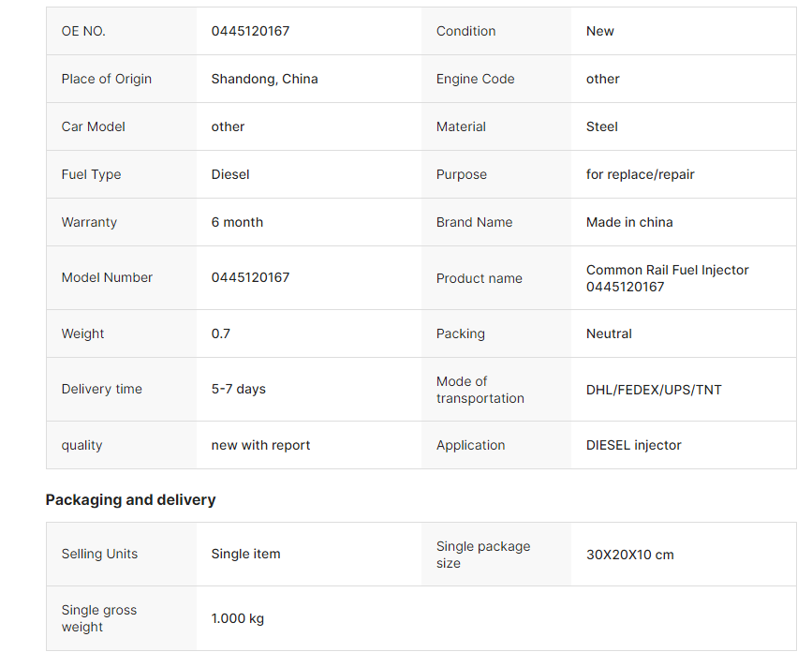Viewport: 812px width, 652px height.
Task: Select the 'Shandong, China' origin value
Action: (x=264, y=79)
